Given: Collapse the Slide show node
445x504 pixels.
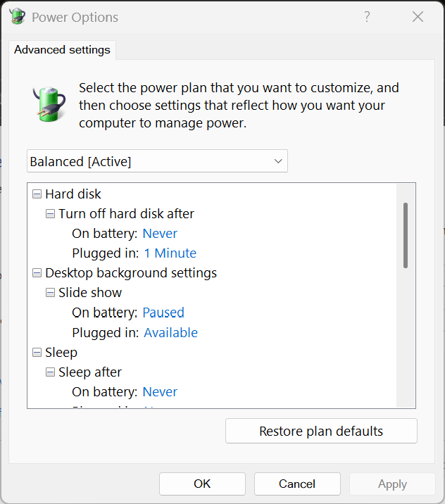Looking at the screenshot, I should point(50,292).
